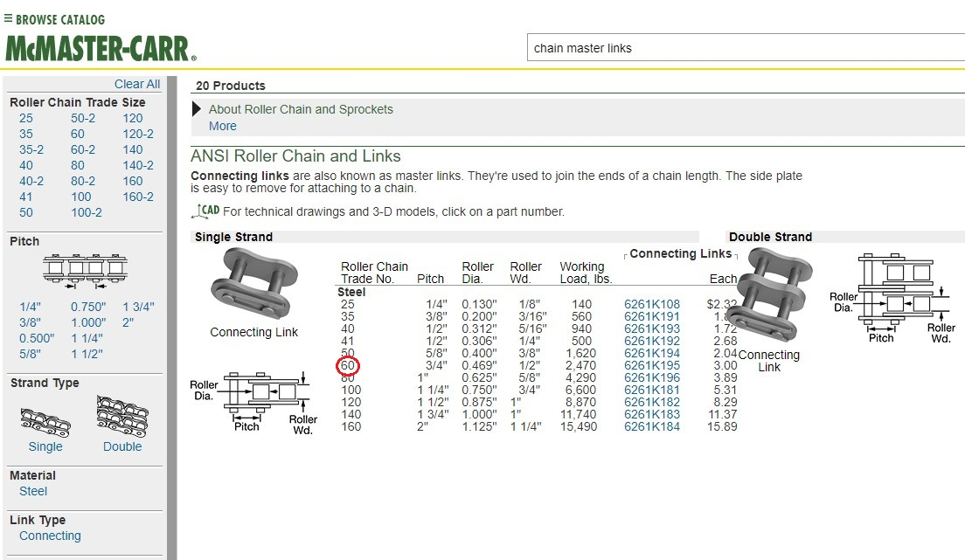The height and width of the screenshot is (560, 965).
Task: Filter by trade size 80-2
Action: [x=83, y=181]
